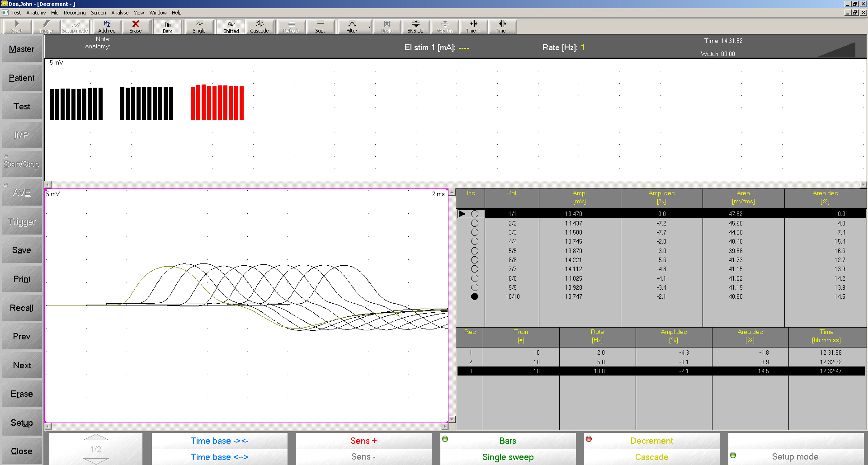Click Time base compress softkey

[220, 441]
